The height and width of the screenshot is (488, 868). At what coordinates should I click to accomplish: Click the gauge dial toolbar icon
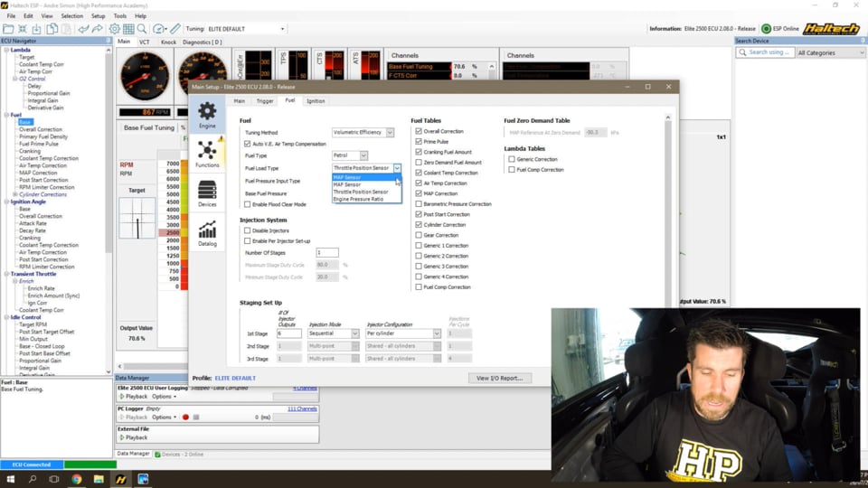[x=159, y=29]
